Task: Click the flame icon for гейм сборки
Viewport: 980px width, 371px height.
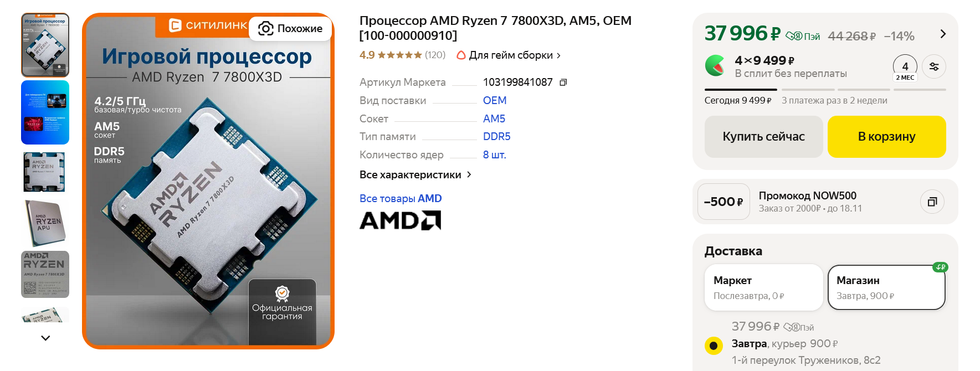Action: [x=461, y=55]
